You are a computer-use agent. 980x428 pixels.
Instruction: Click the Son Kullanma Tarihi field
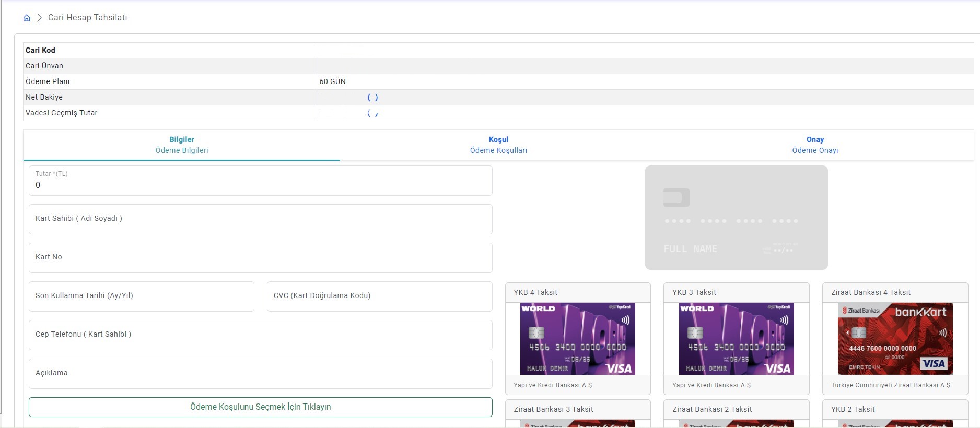point(141,296)
